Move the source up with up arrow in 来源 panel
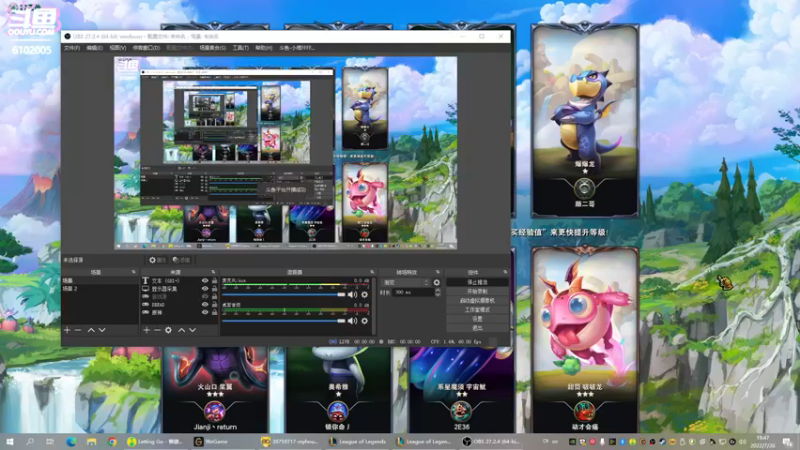 [x=181, y=330]
